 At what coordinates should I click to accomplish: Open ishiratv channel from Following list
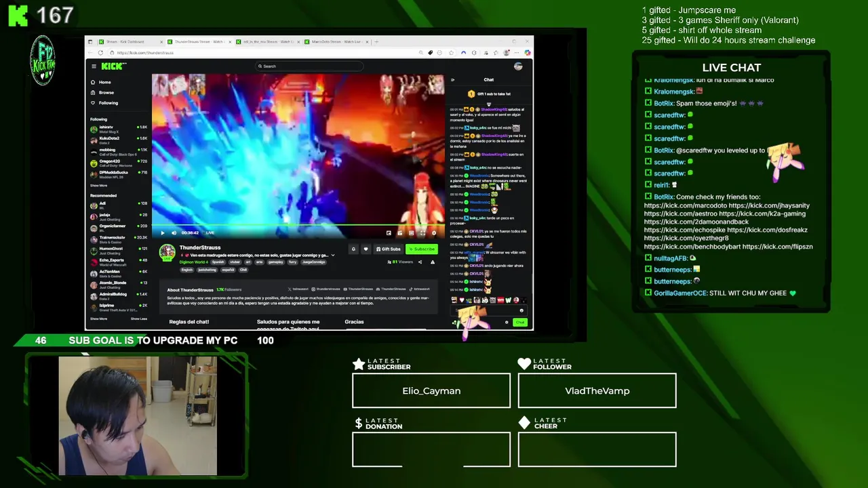pyautogui.click(x=119, y=127)
